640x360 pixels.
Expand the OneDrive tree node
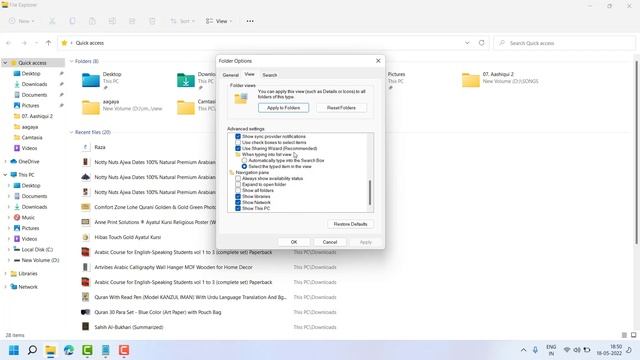click(5, 162)
